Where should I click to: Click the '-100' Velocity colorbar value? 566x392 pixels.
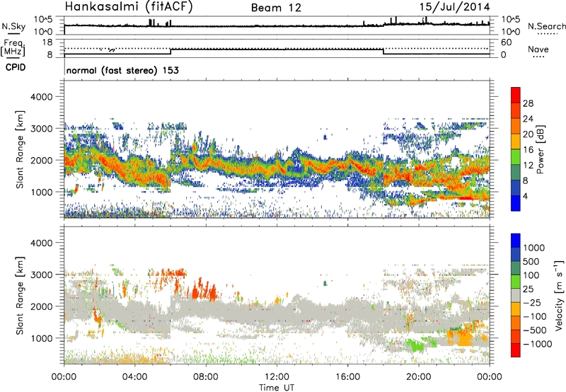click(x=534, y=316)
